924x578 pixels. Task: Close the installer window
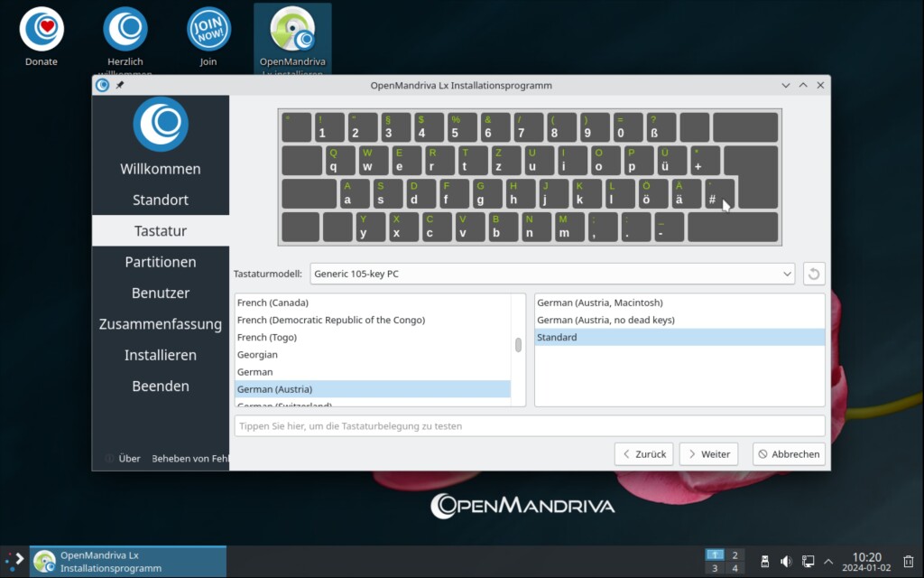click(820, 85)
